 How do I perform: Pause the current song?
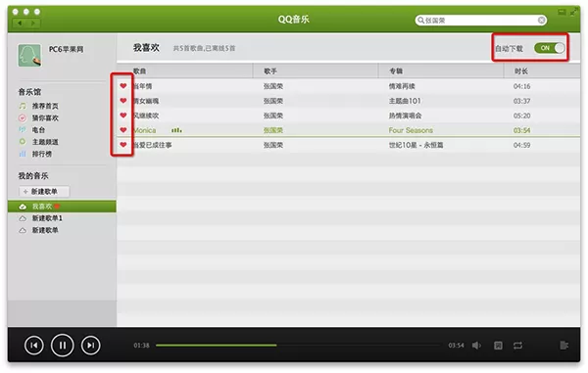tap(63, 346)
